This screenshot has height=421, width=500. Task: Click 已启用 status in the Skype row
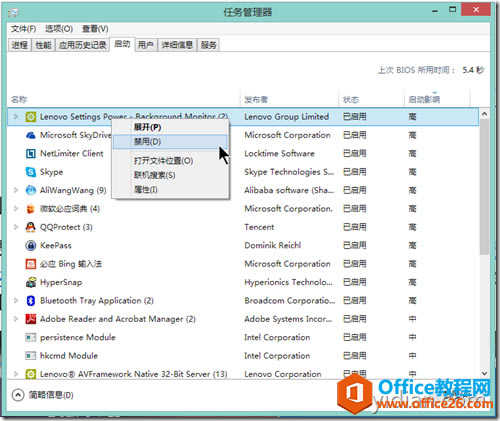point(355,172)
